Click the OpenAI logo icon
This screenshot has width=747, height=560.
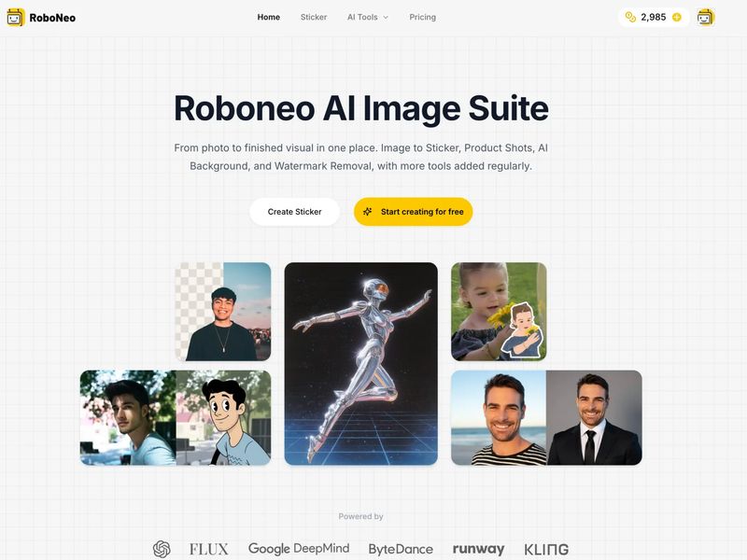click(162, 549)
